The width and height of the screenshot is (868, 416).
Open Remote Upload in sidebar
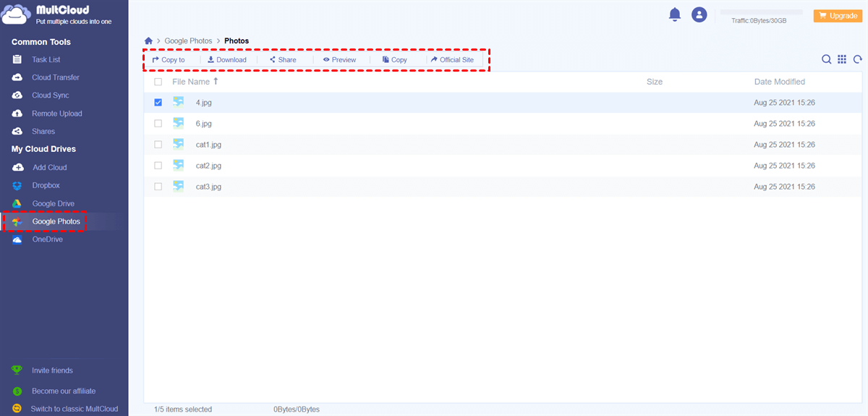click(57, 114)
